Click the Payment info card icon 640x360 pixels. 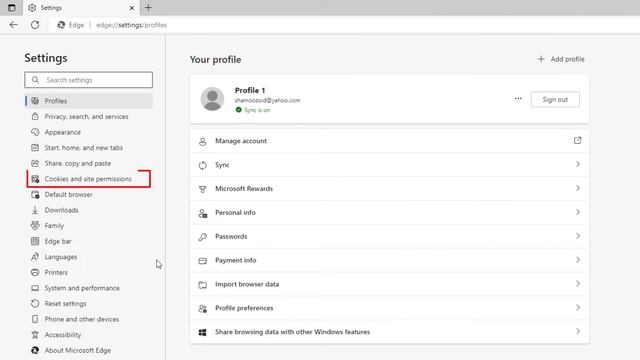[x=203, y=261]
